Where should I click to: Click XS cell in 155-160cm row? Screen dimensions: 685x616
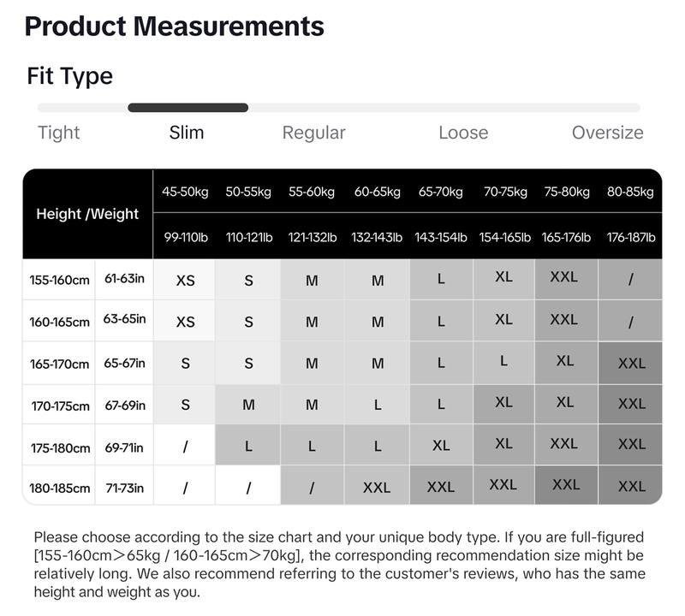(x=185, y=280)
